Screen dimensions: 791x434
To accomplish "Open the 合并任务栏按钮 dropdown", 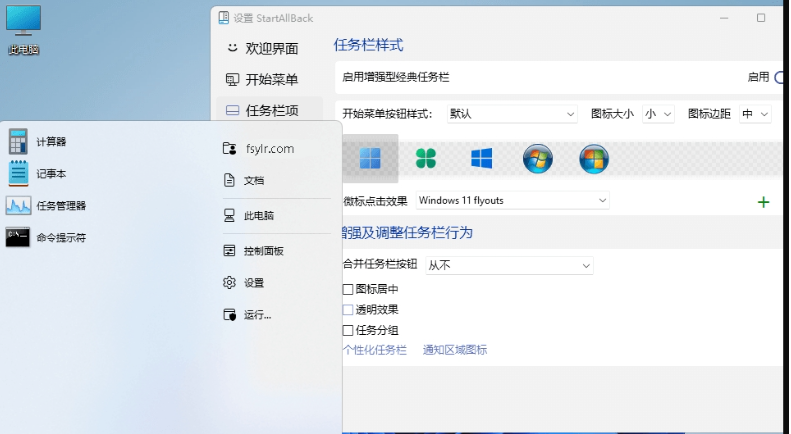I will (x=510, y=265).
